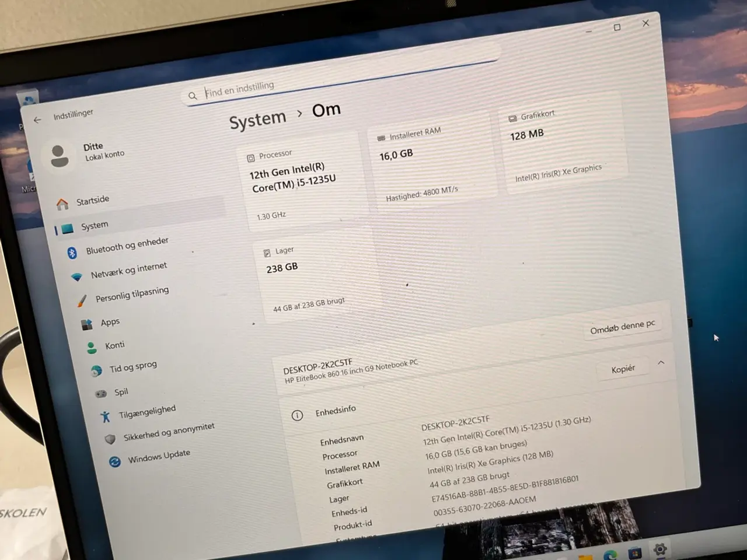This screenshot has height=560, width=747.
Task: Open Microsoft Store from the taskbar
Action: point(635,552)
